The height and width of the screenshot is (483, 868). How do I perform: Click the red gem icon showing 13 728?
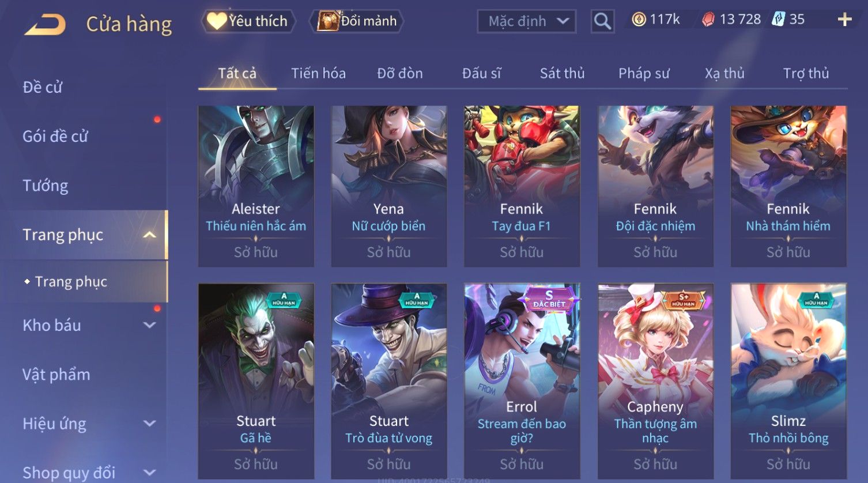click(708, 20)
